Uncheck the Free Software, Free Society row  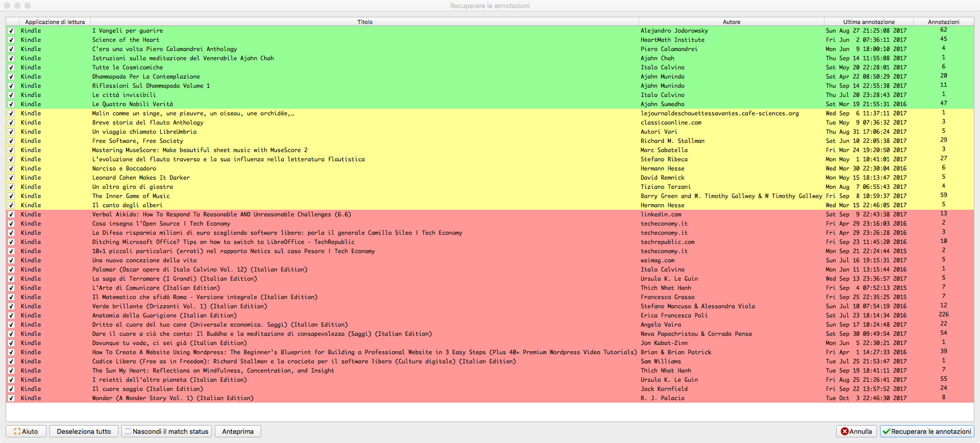11,141
